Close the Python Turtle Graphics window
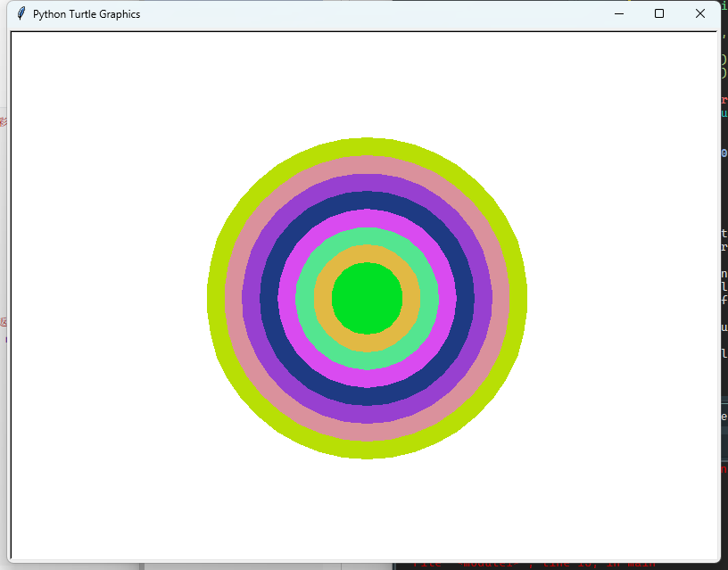Viewport: 728px width, 570px height. tap(700, 14)
